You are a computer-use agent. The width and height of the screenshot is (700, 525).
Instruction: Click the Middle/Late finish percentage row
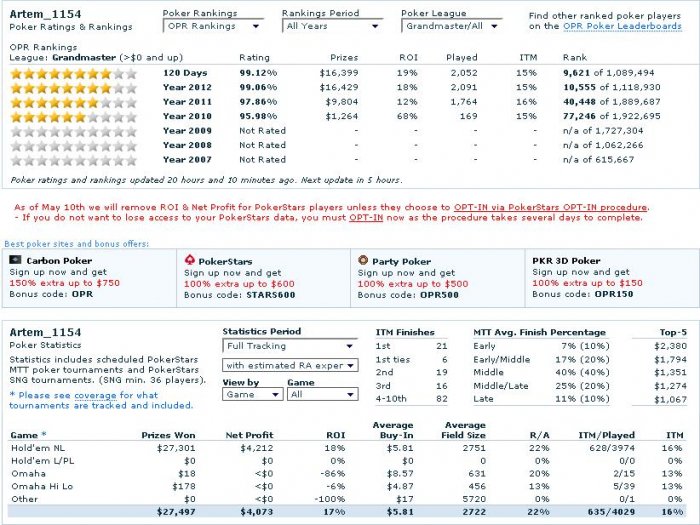click(541, 386)
